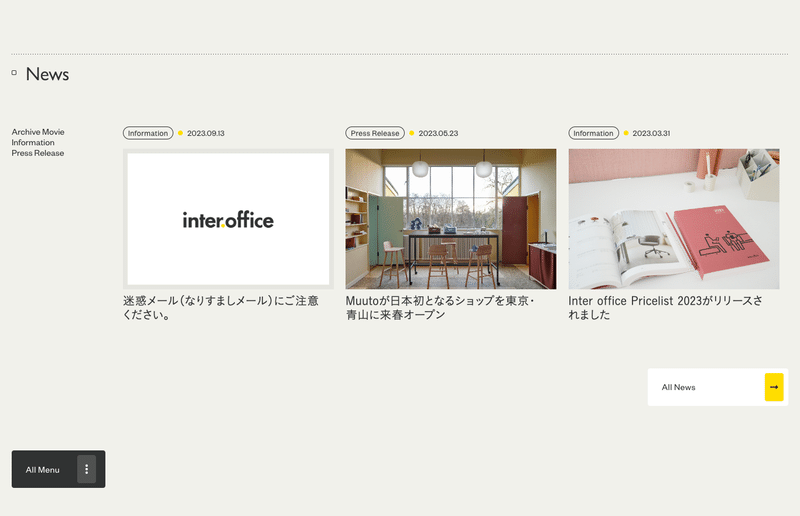The height and width of the screenshot is (516, 800).
Task: Open the three-dot icon in All Menu
Action: (86, 469)
